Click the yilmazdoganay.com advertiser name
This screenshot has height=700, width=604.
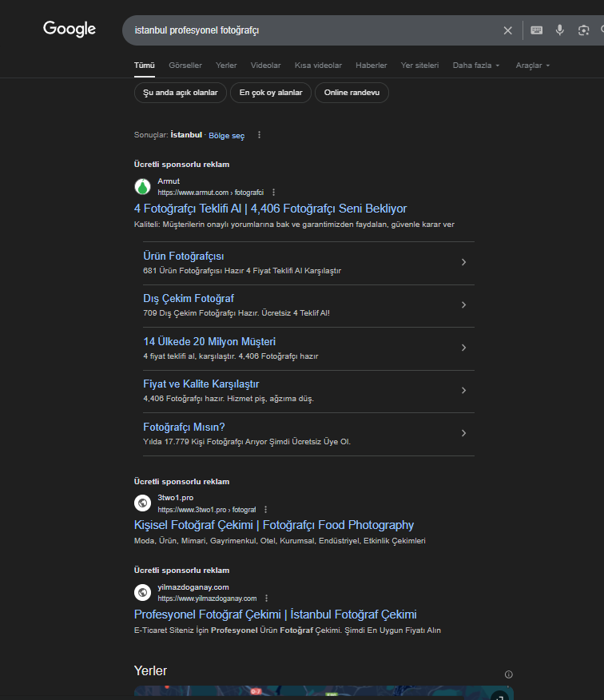click(x=193, y=587)
